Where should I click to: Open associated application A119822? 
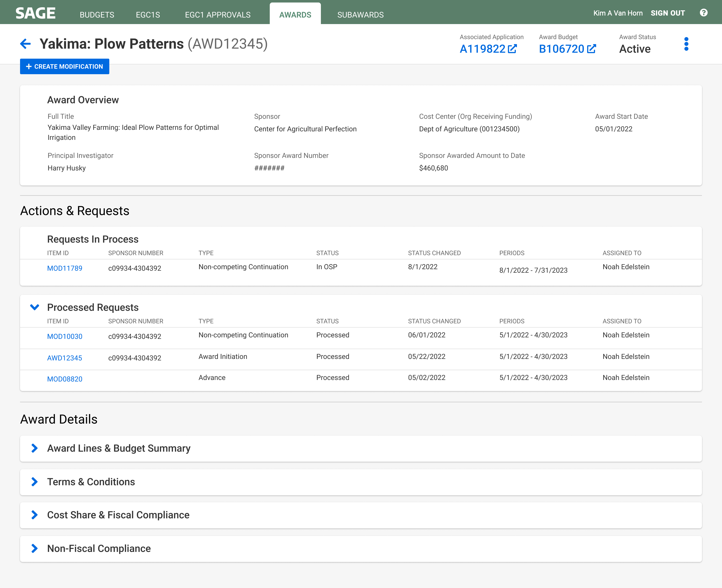coord(483,49)
